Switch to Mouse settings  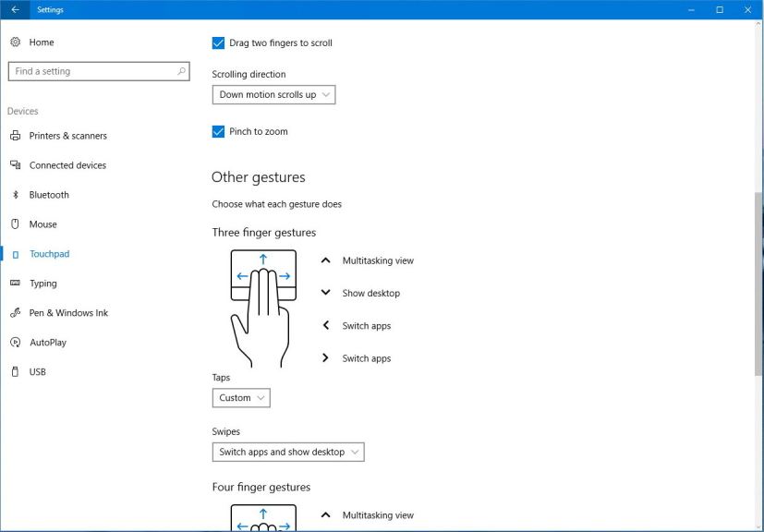42,224
